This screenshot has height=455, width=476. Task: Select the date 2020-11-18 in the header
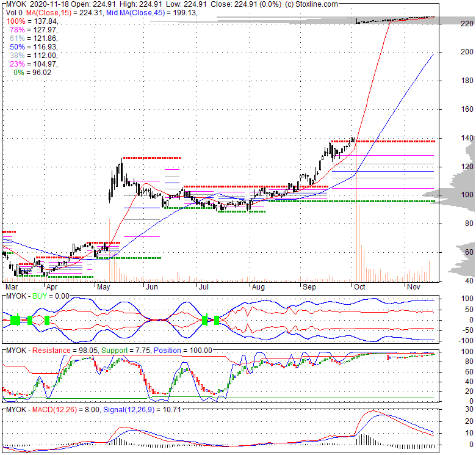pos(50,4)
